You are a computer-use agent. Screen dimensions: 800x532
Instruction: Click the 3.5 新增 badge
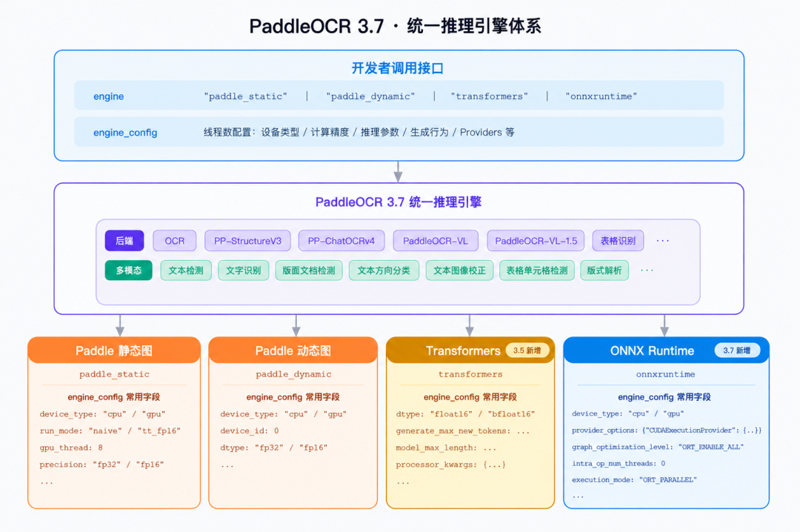pos(527,350)
